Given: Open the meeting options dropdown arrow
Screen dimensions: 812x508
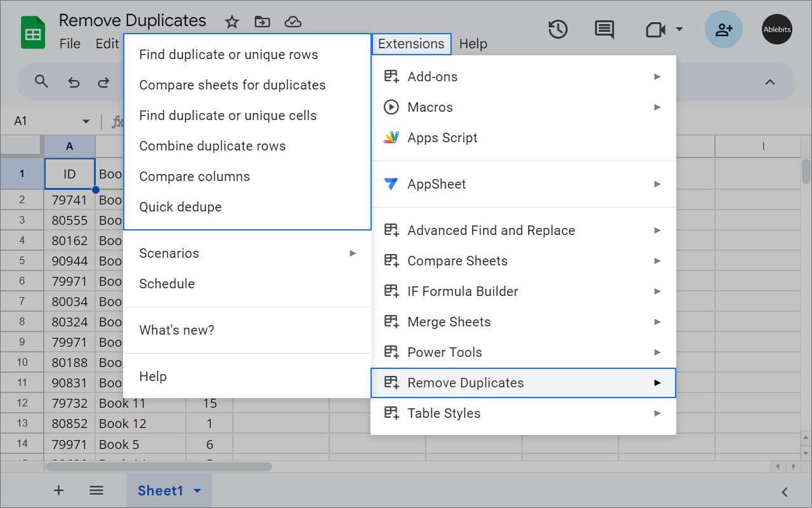Looking at the screenshot, I should tap(679, 29).
